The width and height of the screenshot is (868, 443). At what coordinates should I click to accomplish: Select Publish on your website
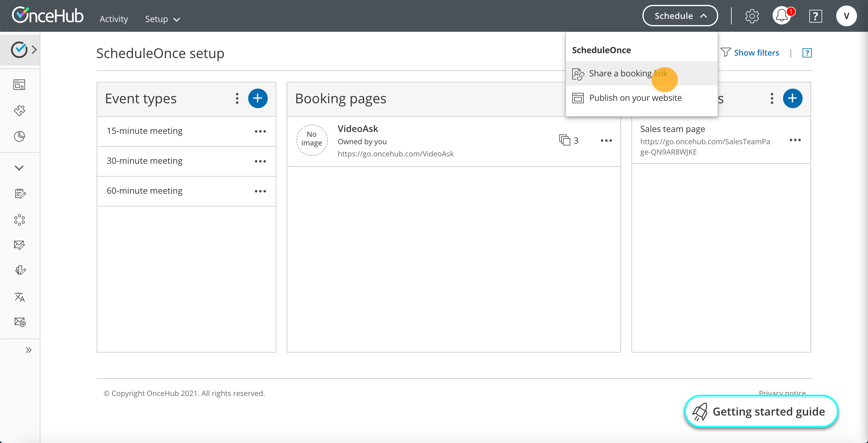(642, 98)
